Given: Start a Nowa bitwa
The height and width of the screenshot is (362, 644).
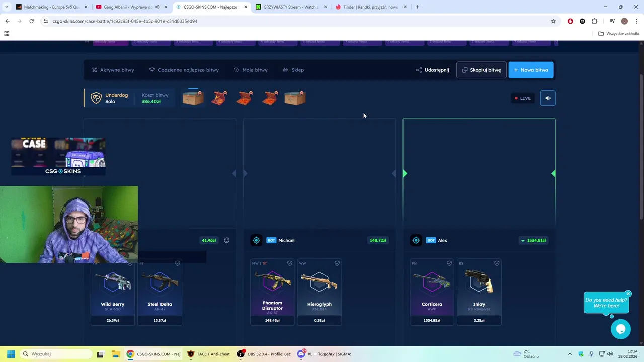Looking at the screenshot, I should pyautogui.click(x=531, y=70).
